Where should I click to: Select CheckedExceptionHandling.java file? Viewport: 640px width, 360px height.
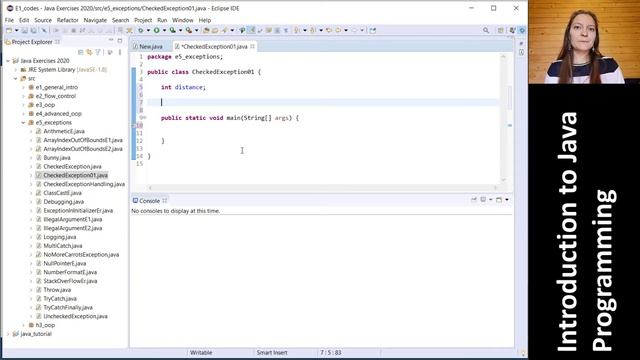(84, 184)
